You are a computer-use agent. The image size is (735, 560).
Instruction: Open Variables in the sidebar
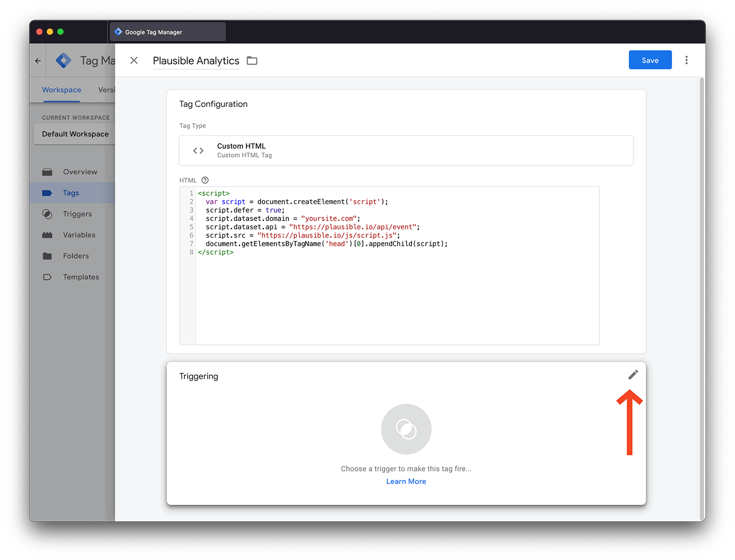pyautogui.click(x=79, y=235)
